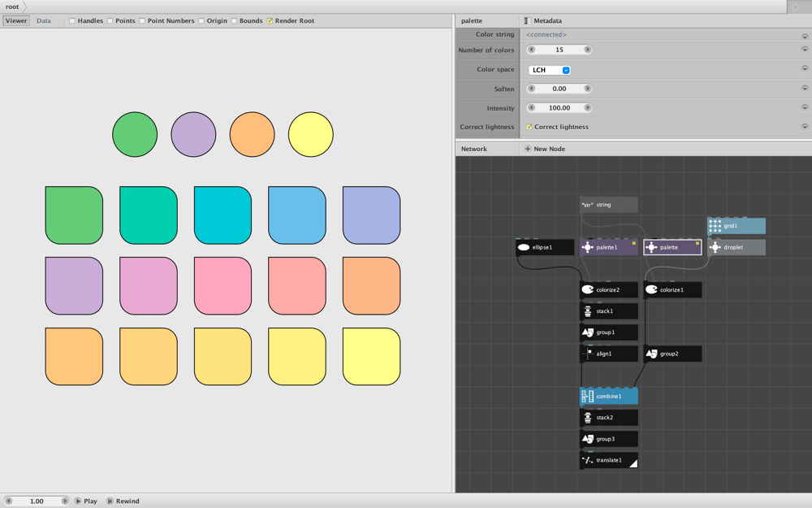This screenshot has width=812, height=508.
Task: Enable the Points checkbox
Action: 110,21
